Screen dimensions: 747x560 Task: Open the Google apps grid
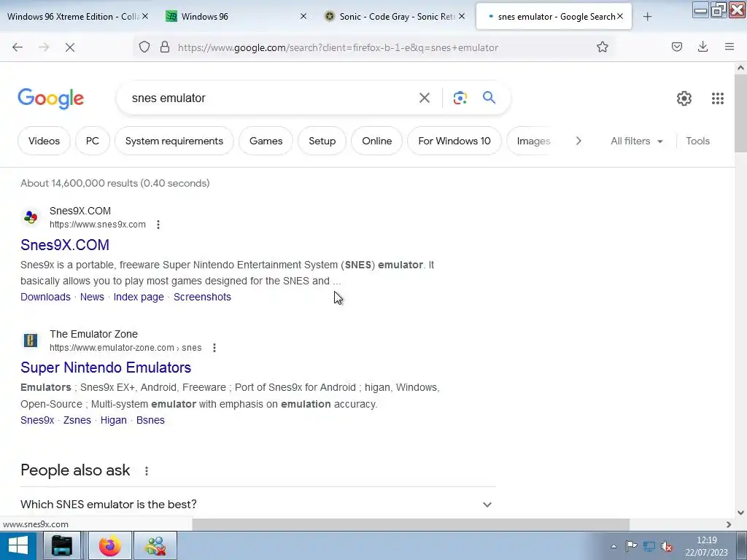(x=718, y=98)
